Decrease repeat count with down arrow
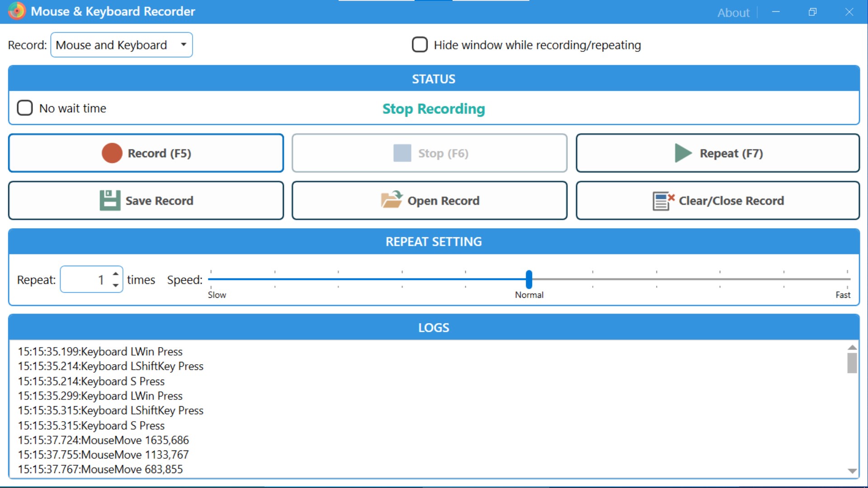Screen dimensions: 868x488 116,286
